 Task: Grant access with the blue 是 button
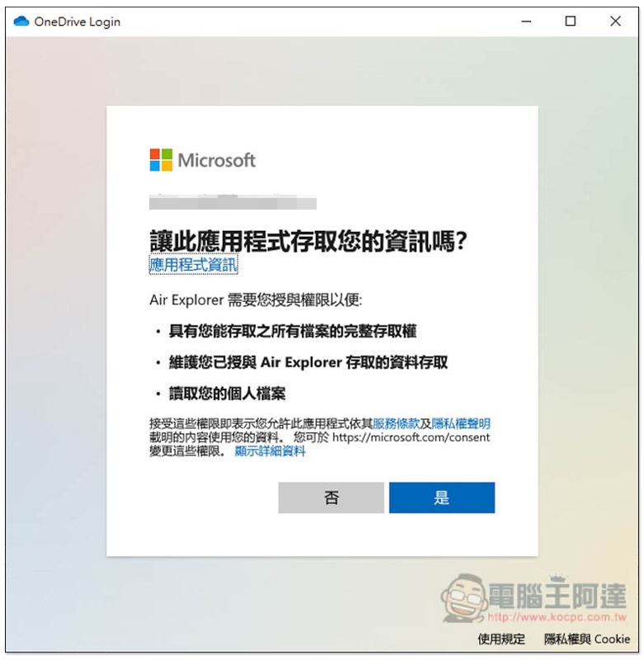click(x=442, y=497)
